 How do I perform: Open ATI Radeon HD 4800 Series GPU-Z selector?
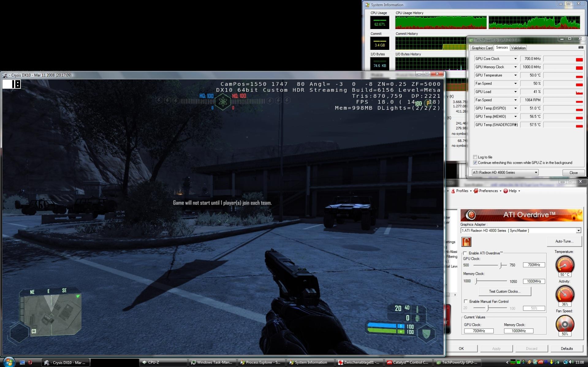point(505,172)
